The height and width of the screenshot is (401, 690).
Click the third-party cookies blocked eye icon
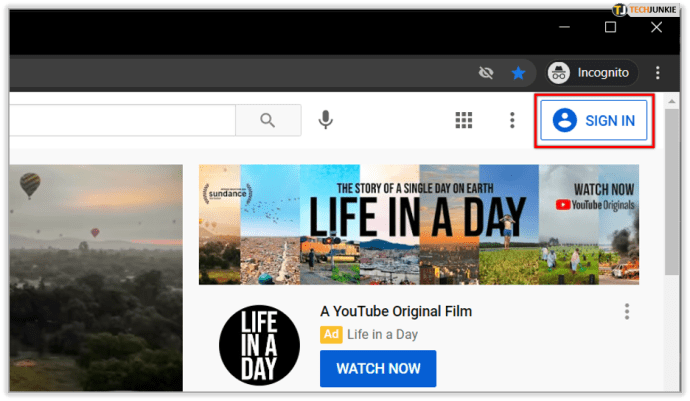pos(486,73)
